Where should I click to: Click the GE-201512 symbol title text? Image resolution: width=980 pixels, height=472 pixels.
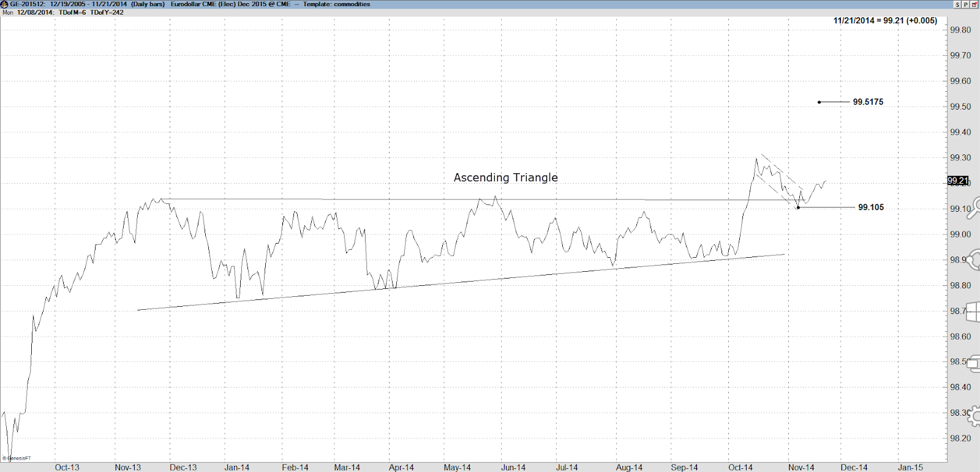28,4
